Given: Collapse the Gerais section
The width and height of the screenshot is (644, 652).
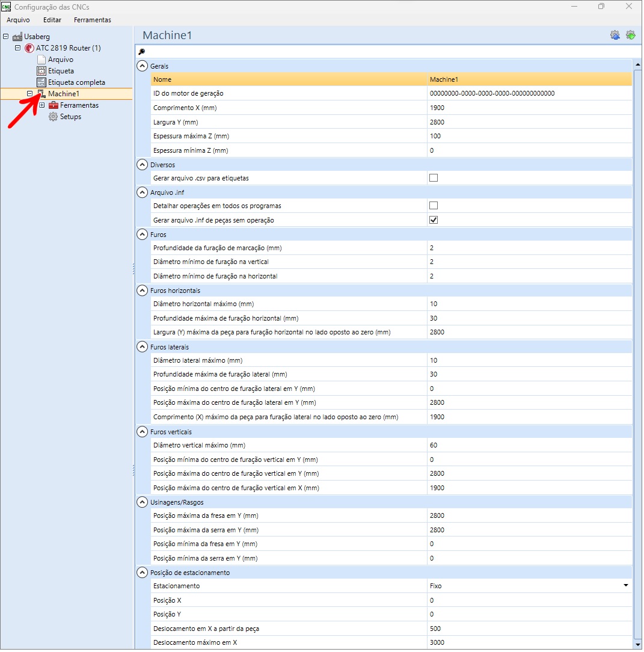Looking at the screenshot, I should pyautogui.click(x=143, y=66).
